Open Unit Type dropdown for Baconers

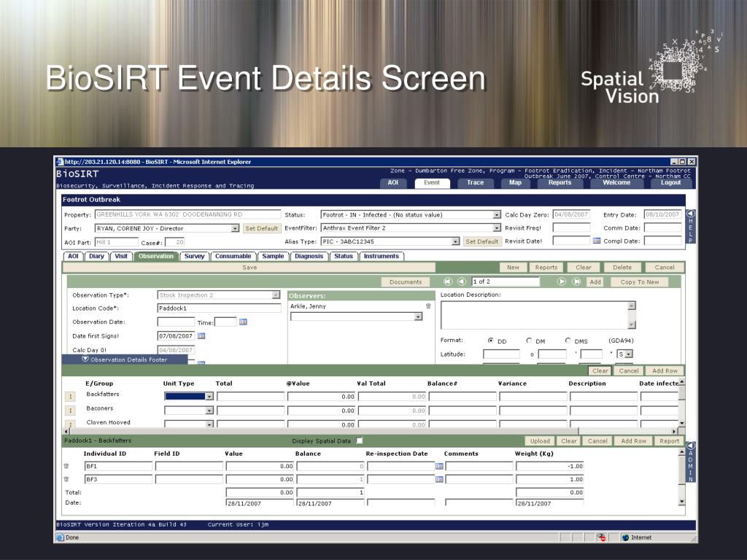point(209,411)
